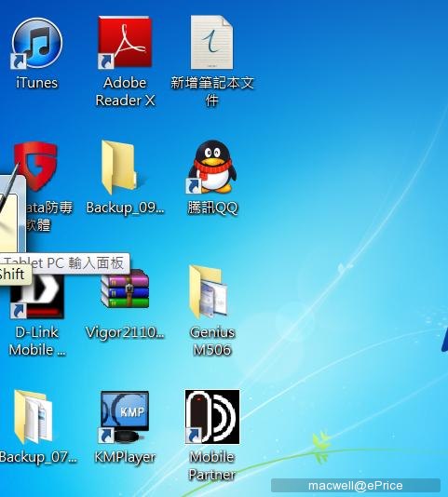
Task: Open the 騰訊QQ penguin shortcut icon
Action: (212, 167)
